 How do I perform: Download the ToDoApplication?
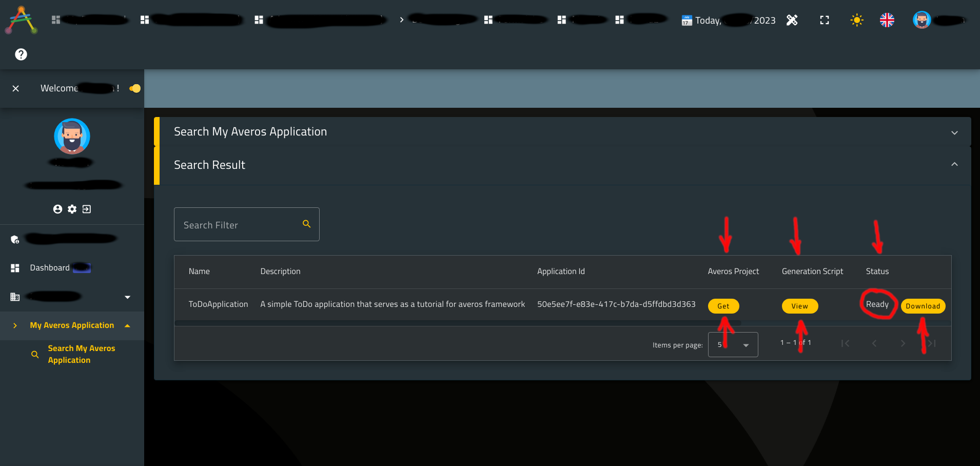point(923,306)
